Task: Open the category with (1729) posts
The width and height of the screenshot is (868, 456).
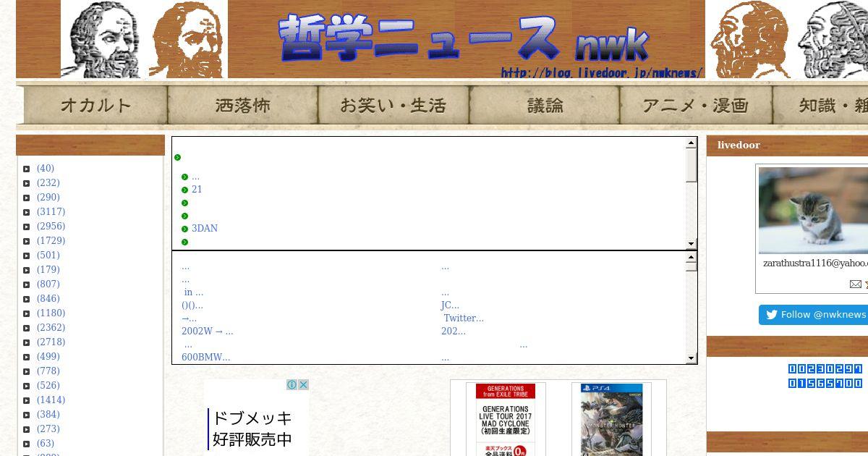Action: [51, 241]
